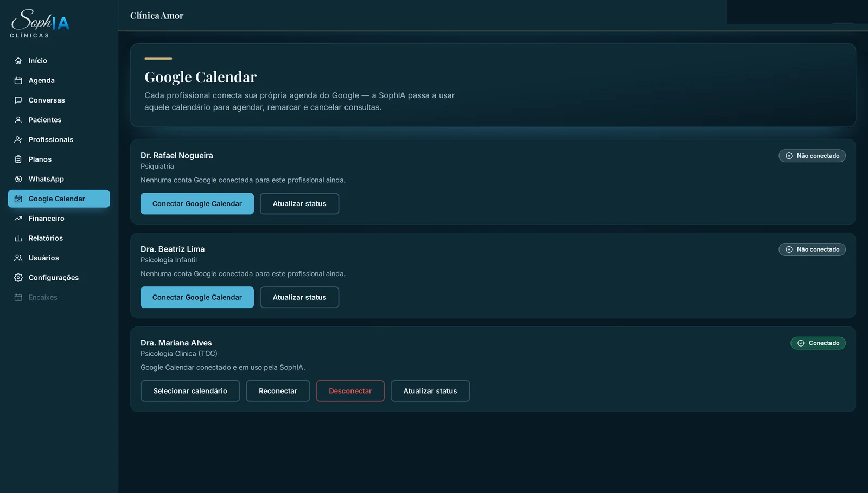Click the gear icon beside Configurações
Viewport: 868px width, 493px height.
[x=18, y=278]
